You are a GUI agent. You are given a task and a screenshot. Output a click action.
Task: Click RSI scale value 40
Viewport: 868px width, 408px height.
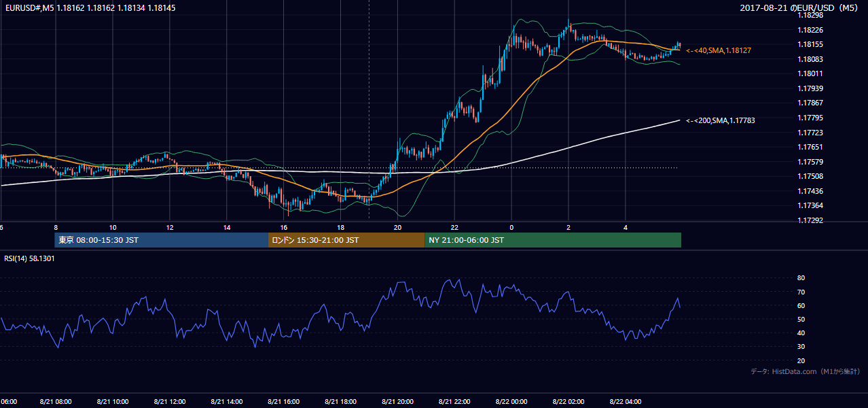pos(801,333)
